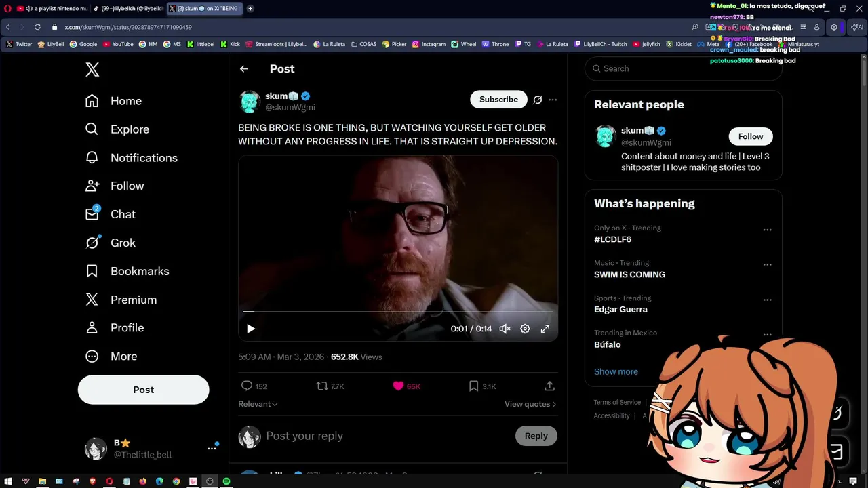Viewport: 868px width, 488px height.
Task: Unmute the video with the speaker icon
Action: pos(505,329)
